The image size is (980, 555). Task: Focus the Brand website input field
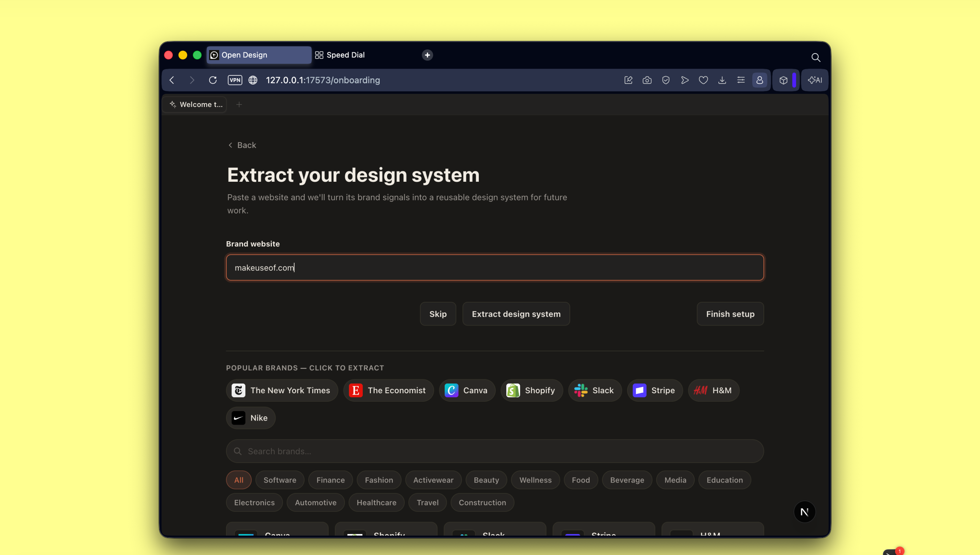(x=495, y=268)
